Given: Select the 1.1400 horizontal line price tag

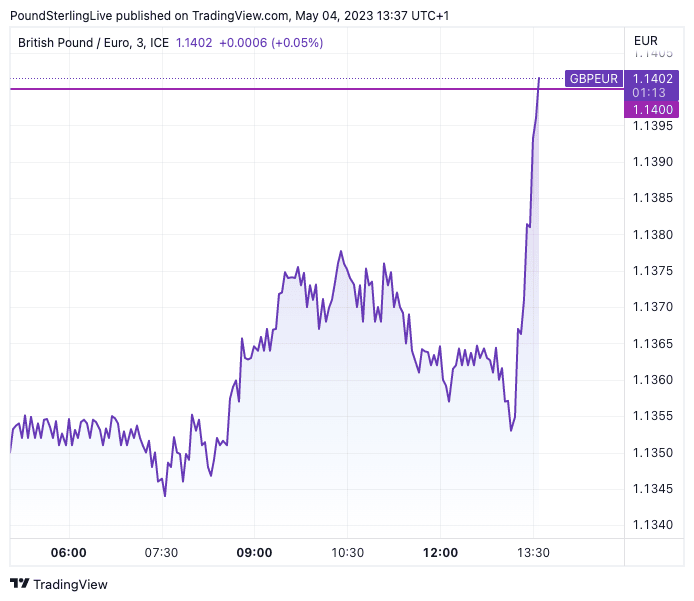Looking at the screenshot, I should (x=653, y=108).
